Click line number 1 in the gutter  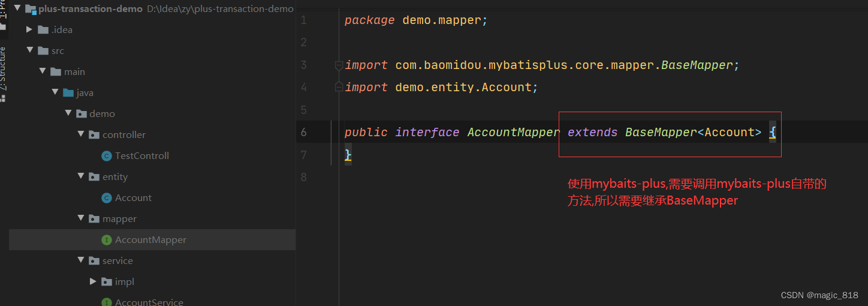[304, 20]
